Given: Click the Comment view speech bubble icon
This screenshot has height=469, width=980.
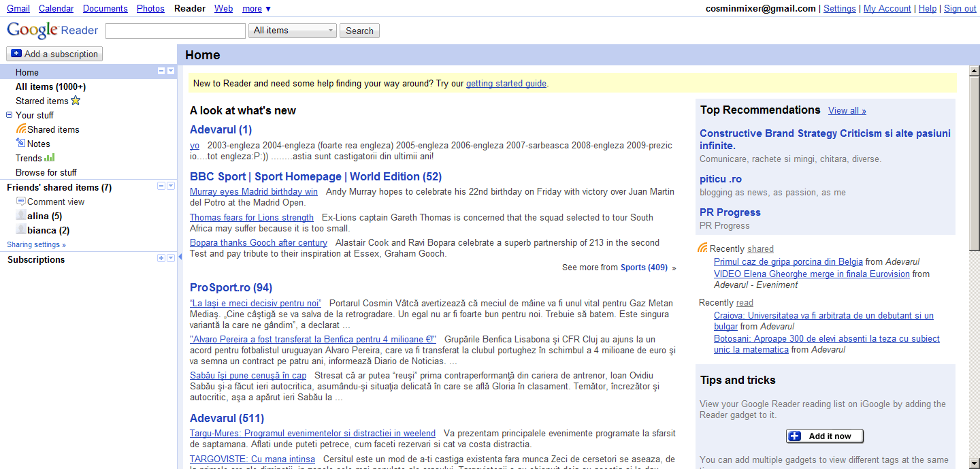Looking at the screenshot, I should tap(21, 201).
